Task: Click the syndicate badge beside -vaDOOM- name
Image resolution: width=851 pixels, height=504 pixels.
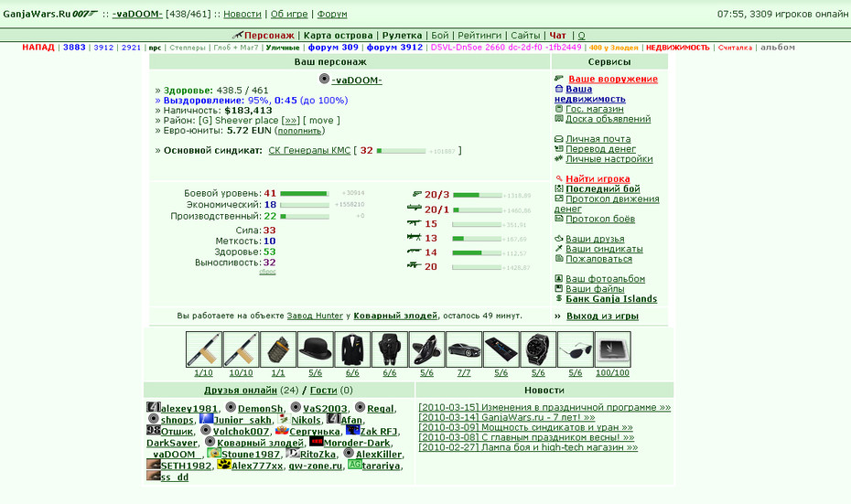Action: tap(325, 79)
